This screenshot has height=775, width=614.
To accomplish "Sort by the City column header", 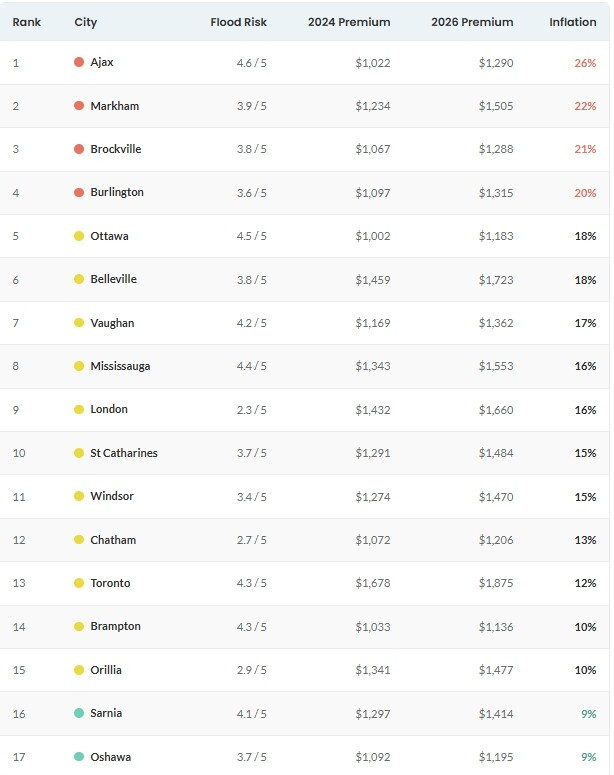I will point(86,22).
